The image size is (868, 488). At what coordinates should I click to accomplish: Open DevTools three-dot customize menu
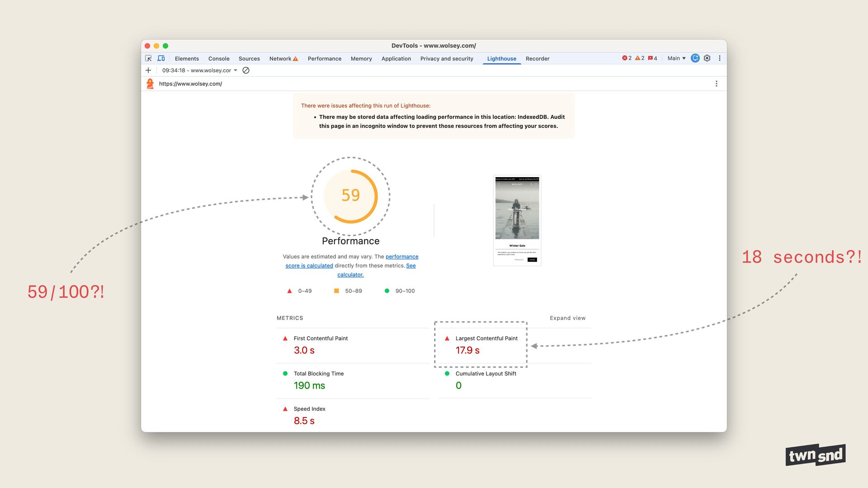pyautogui.click(x=720, y=58)
